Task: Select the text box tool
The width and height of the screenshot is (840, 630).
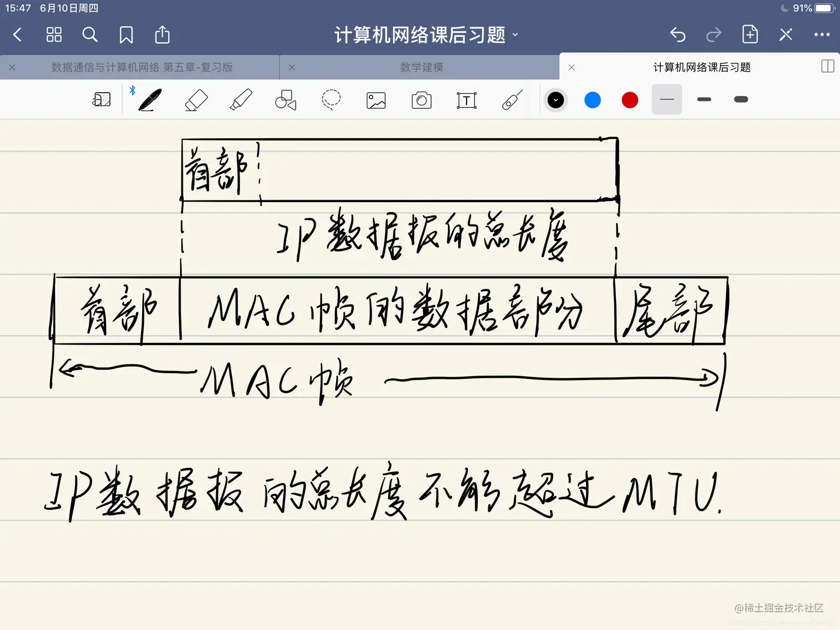Action: 467,100
